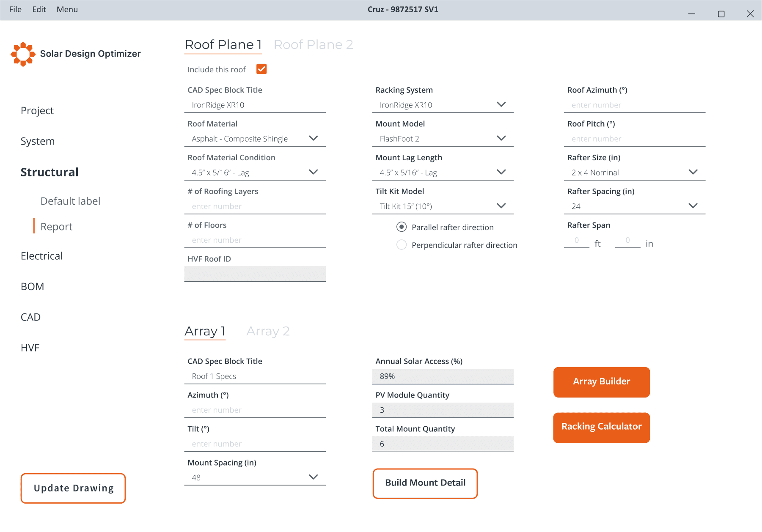Close the Cruz - 9872517 SV1 window
Image resolution: width=762 pixels, height=532 pixels.
tap(750, 14)
